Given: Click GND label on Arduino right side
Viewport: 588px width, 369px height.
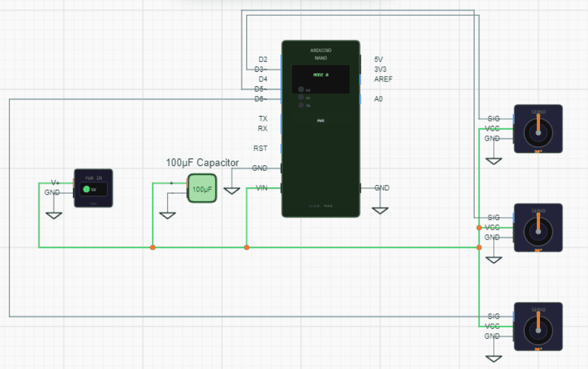Looking at the screenshot, I should pos(382,188).
